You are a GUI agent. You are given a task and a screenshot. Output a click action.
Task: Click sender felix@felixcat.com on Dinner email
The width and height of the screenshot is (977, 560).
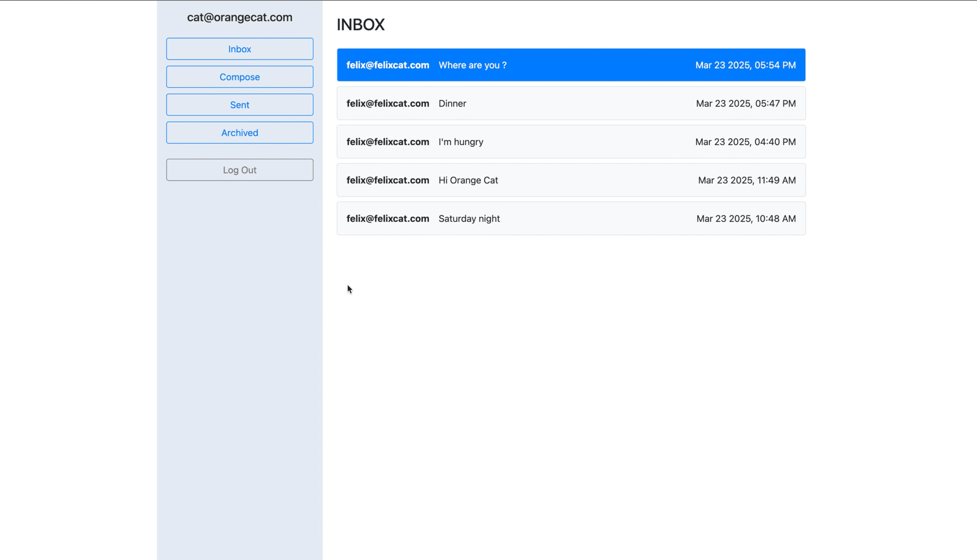(387, 104)
